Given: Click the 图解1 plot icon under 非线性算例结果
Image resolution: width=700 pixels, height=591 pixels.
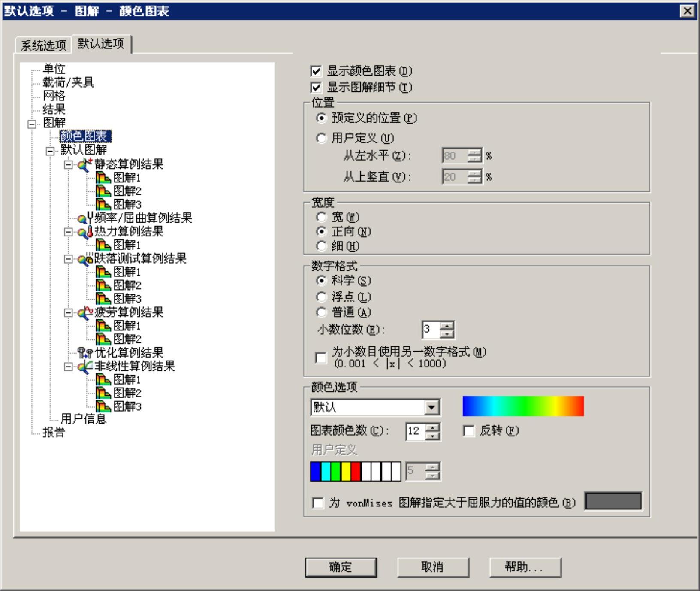Looking at the screenshot, I should pos(103,380).
